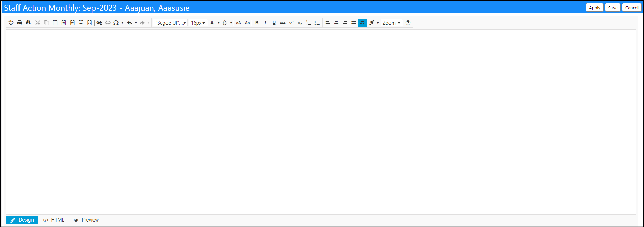
Task: Expand the format stripper dropdown arrow
Action: pyautogui.click(x=378, y=23)
